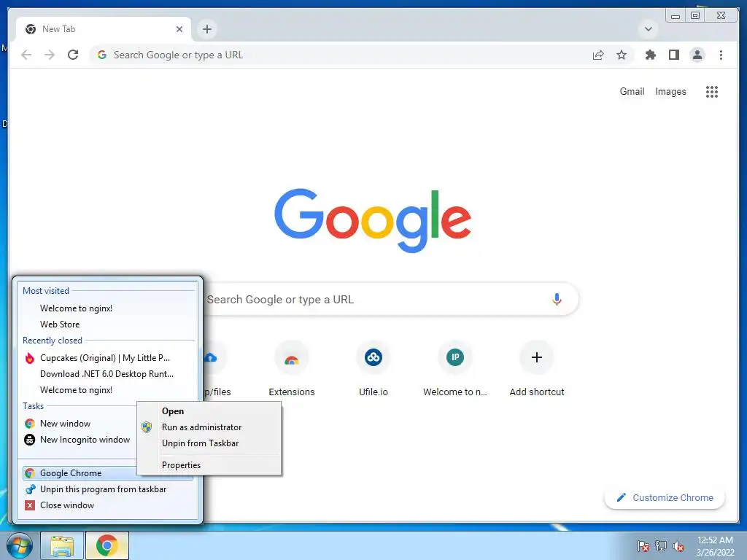Viewport: 747px width, 560px height.
Task: Choose Open in the context menu
Action: point(209,411)
